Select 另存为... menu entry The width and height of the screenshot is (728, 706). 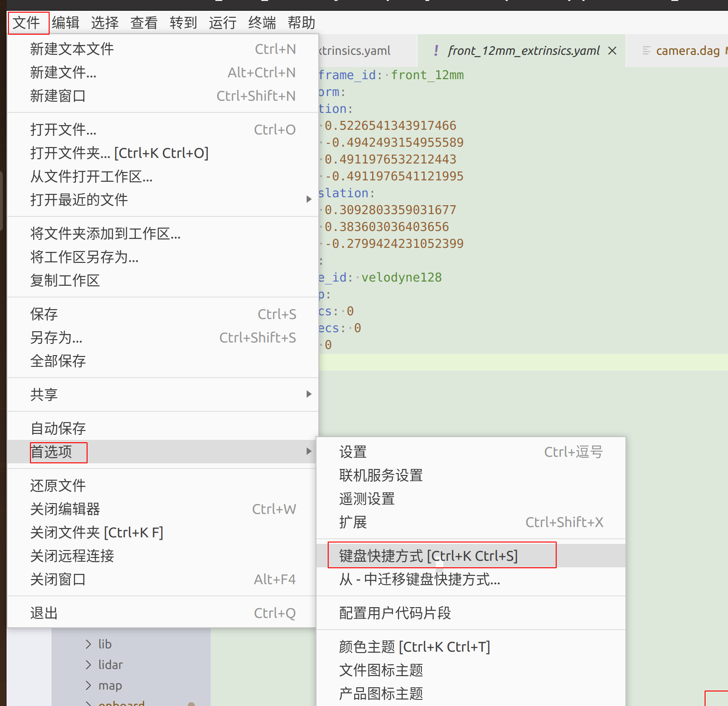[x=163, y=337]
